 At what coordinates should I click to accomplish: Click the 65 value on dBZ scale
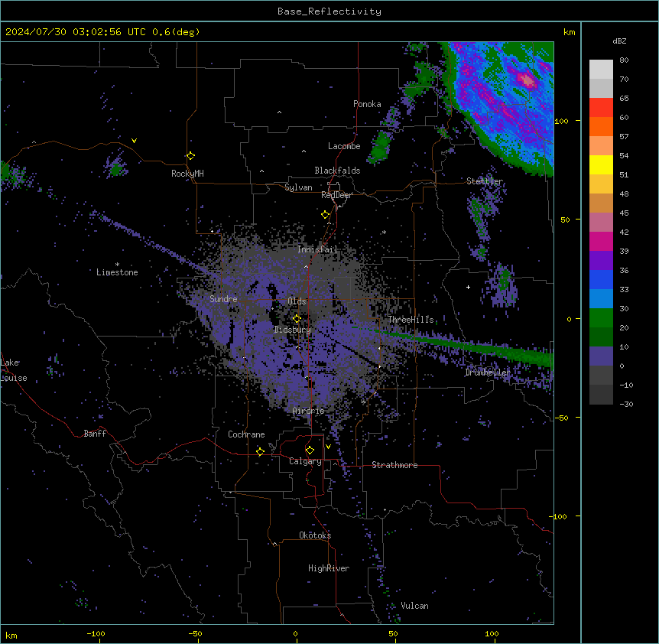point(624,99)
